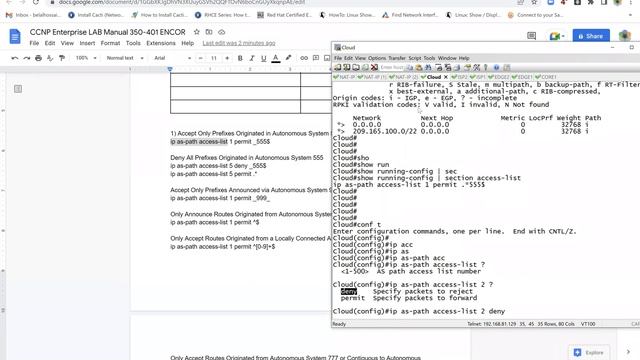Click the Connect in Tab toolbar icon

(x=356, y=67)
